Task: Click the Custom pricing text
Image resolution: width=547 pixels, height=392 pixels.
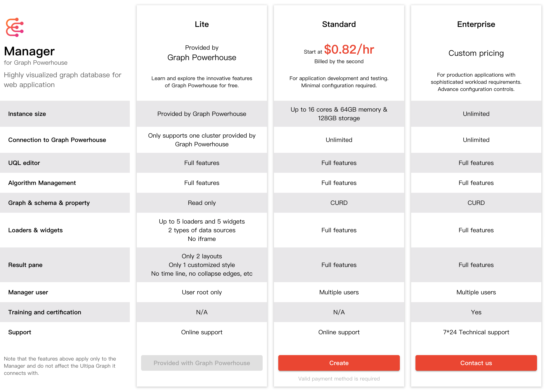Action: 476,53
